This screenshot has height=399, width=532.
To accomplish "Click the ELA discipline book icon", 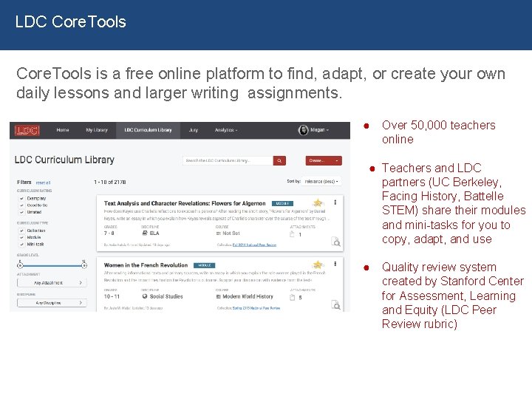I will (x=145, y=233).
